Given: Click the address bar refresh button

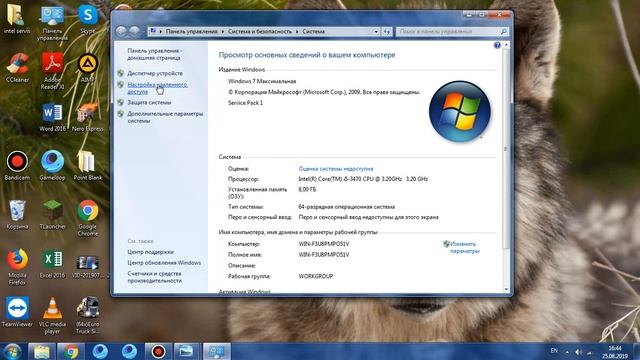Looking at the screenshot, I should pos(386,31).
